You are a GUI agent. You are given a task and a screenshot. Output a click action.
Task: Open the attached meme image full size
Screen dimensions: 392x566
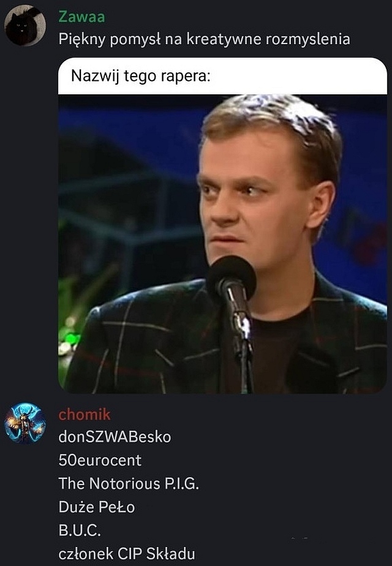pos(222,225)
